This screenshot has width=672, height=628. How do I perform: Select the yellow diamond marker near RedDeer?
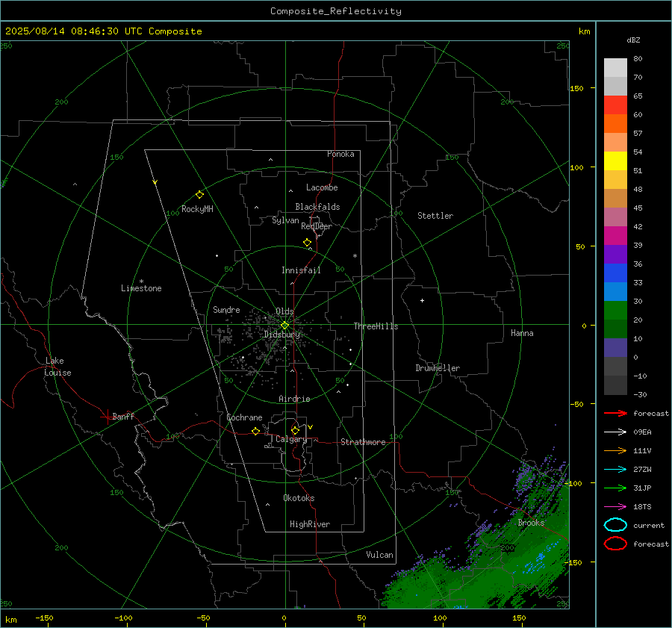click(x=307, y=243)
